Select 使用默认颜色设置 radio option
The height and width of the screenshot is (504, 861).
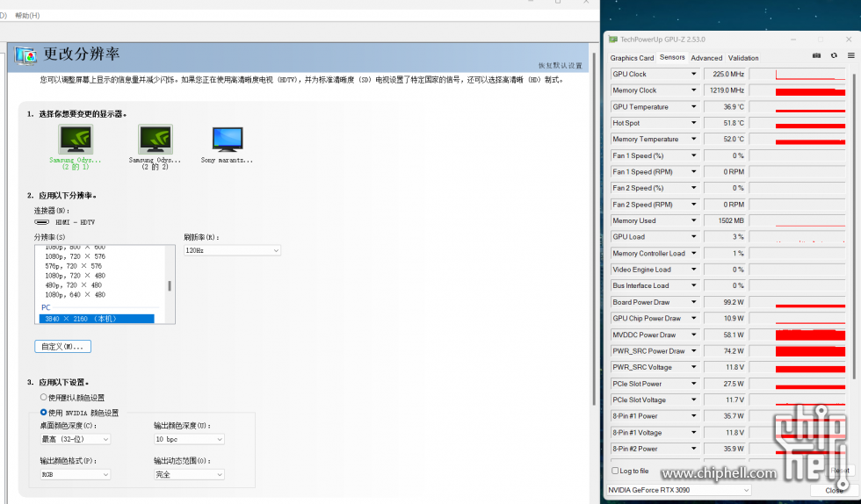[x=43, y=397]
